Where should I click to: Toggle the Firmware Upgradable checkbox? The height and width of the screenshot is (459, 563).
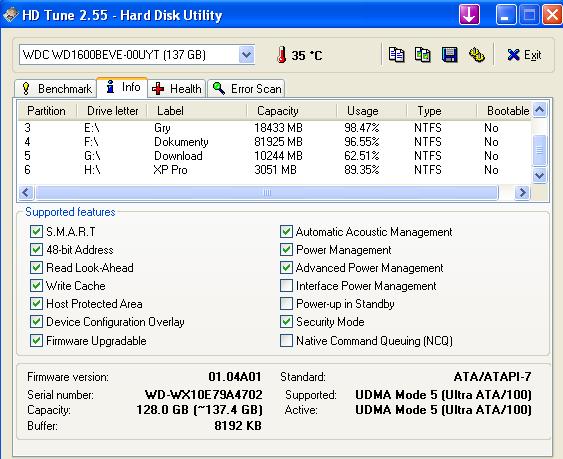point(36,340)
